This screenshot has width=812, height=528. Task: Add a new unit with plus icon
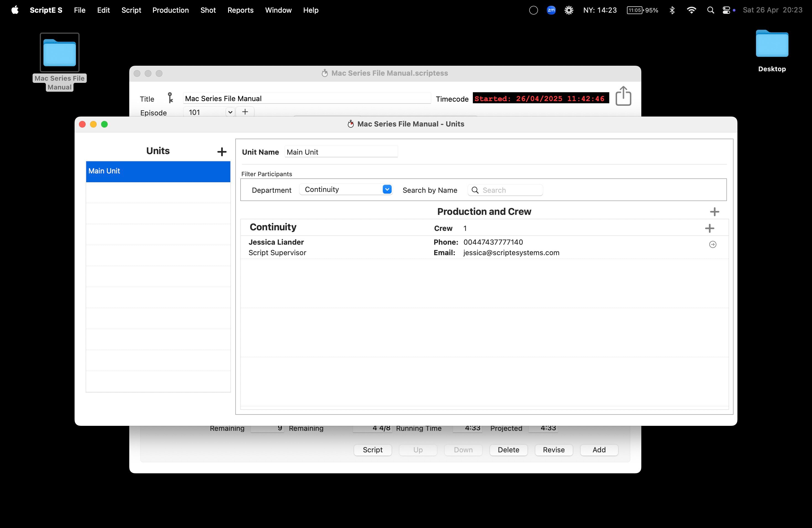pos(222,152)
